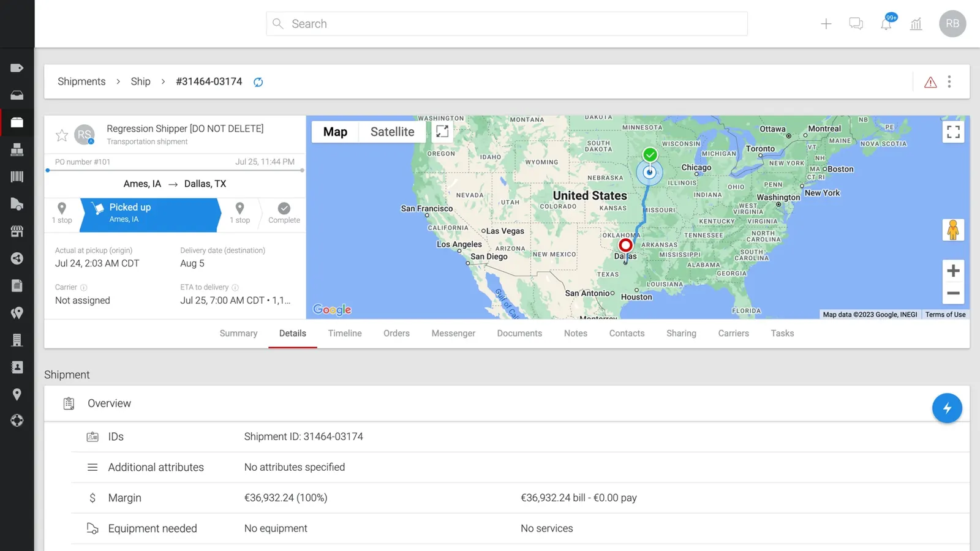Select the Picked up Ames, IA stage
The height and width of the screenshot is (551, 980).
(150, 215)
